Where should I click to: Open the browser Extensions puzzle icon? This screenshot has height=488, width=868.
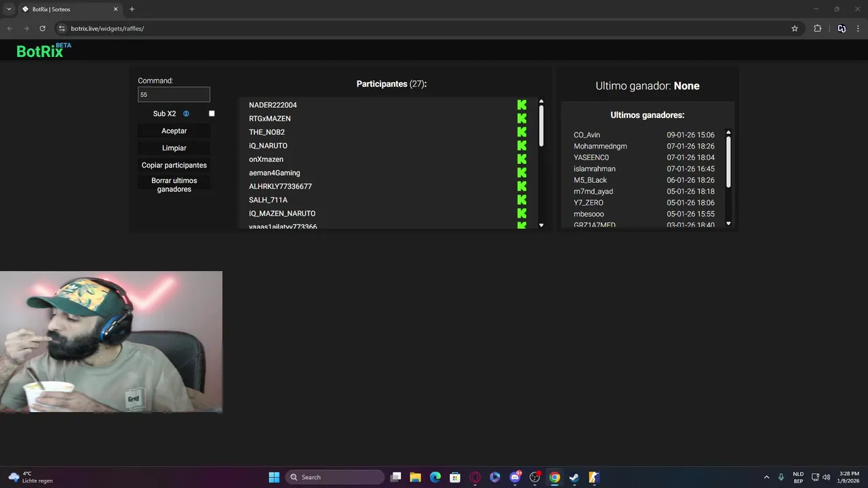pyautogui.click(x=817, y=28)
